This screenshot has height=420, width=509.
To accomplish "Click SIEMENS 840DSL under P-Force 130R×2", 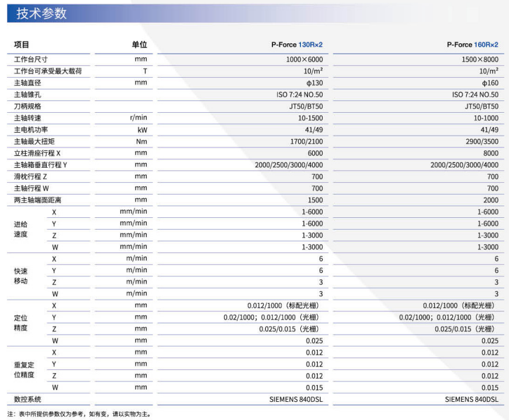I will (x=296, y=399).
